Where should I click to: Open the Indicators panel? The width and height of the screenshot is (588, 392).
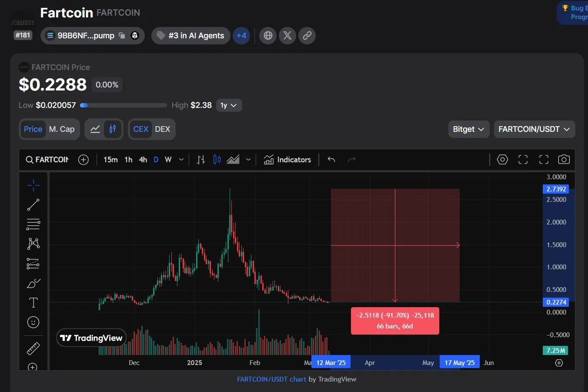coord(287,160)
